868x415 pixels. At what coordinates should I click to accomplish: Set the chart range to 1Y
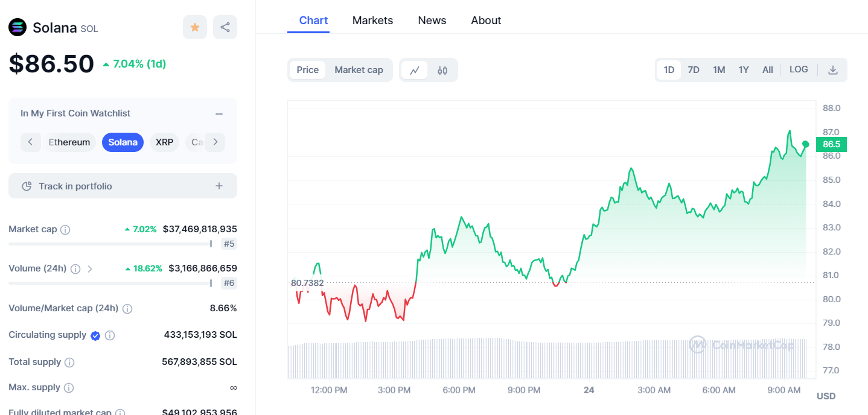[x=744, y=70]
